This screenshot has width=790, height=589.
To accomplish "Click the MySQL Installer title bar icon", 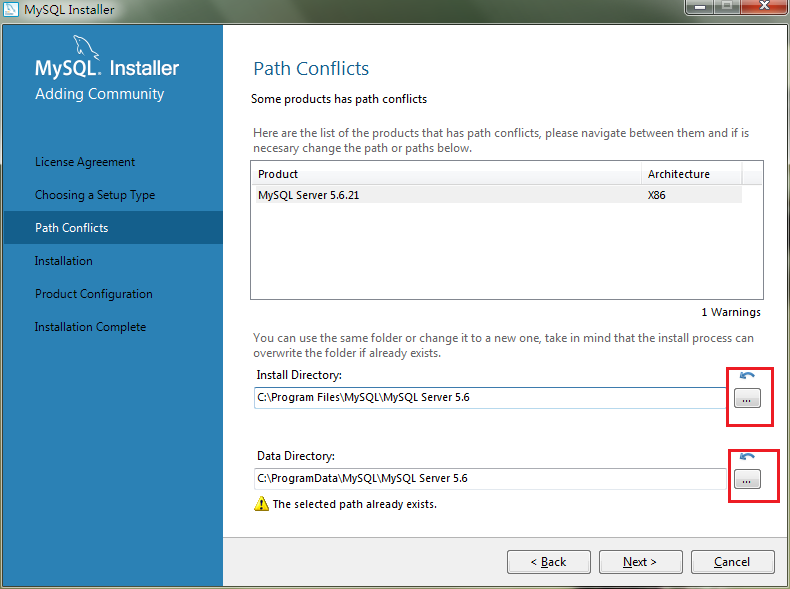I will 12,10.
